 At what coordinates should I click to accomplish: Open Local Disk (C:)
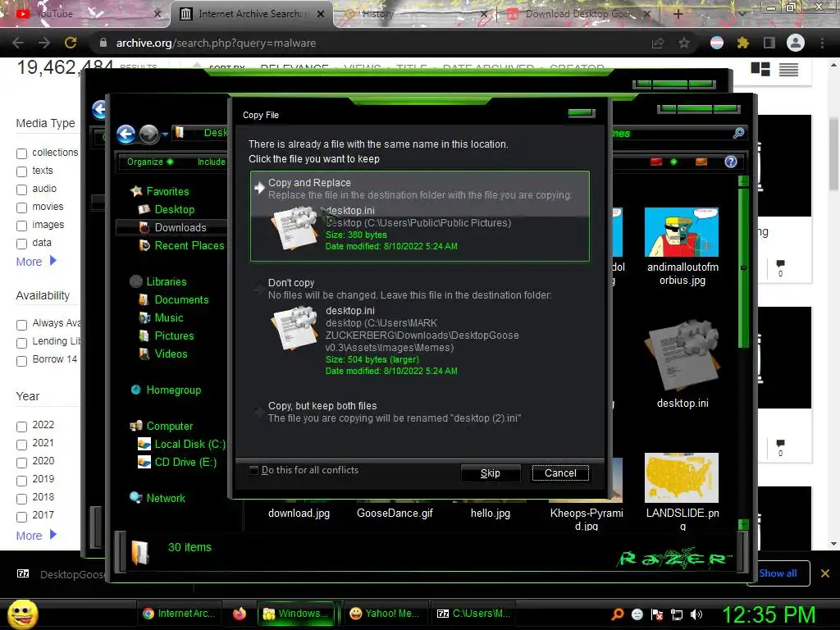pyautogui.click(x=190, y=444)
